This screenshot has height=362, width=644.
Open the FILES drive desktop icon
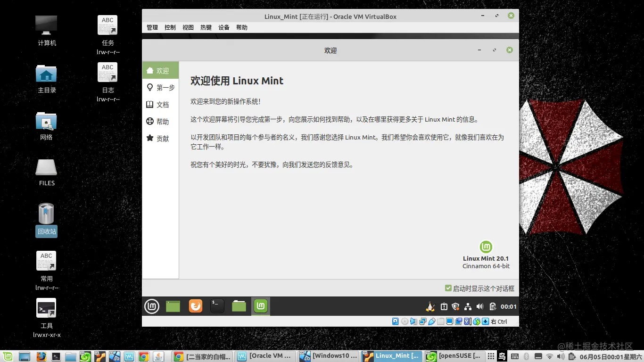tap(46, 167)
